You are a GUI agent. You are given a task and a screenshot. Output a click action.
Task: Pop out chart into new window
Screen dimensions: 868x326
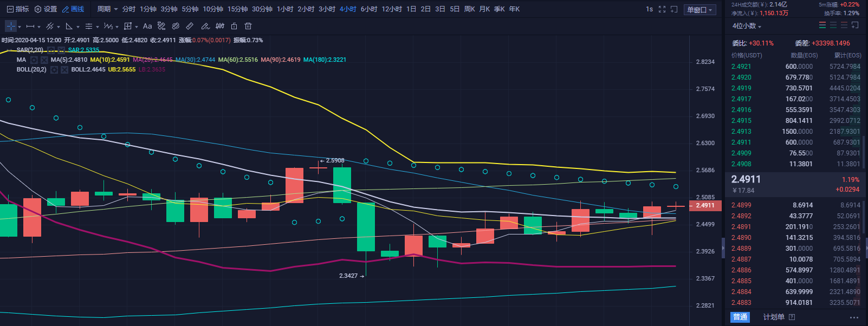point(674,9)
